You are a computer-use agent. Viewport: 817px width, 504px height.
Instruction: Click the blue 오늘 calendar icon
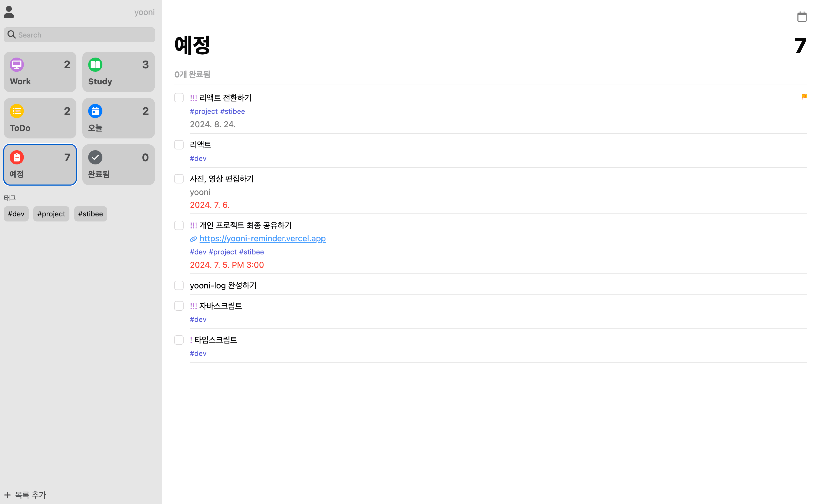[95, 111]
